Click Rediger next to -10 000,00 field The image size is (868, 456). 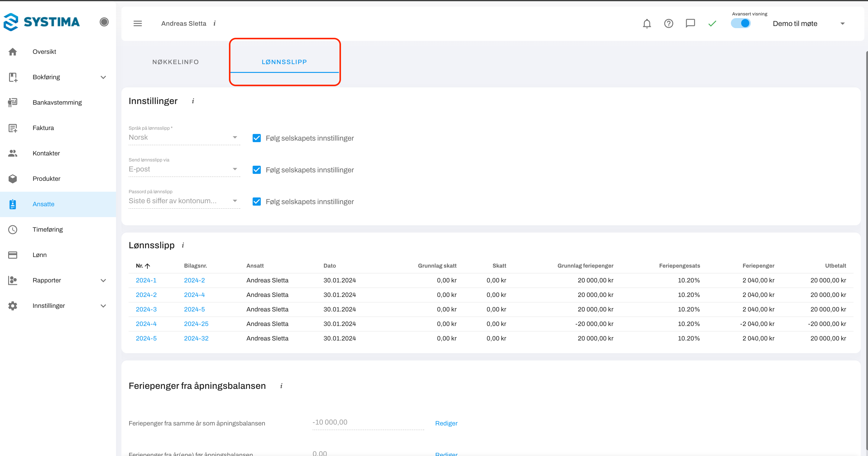[446, 423]
